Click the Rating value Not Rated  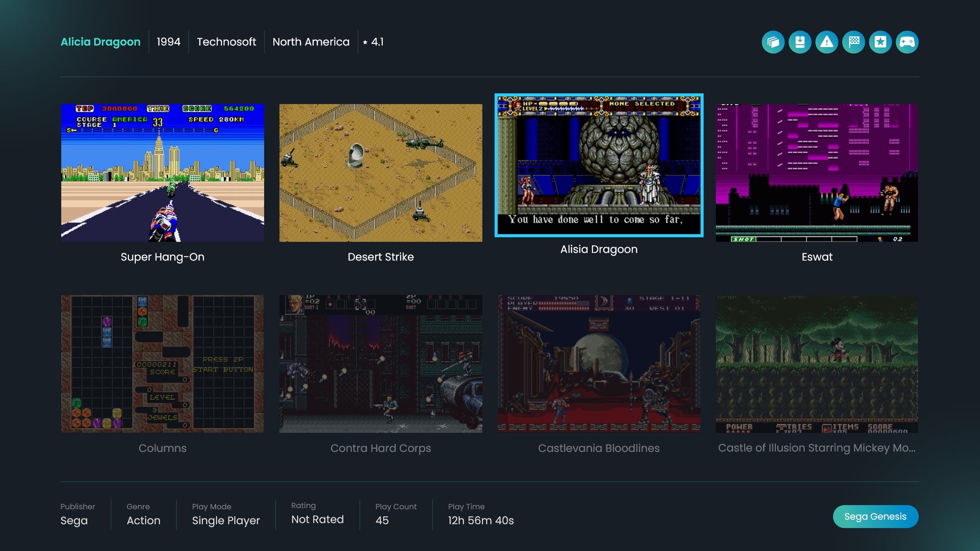pos(317,519)
